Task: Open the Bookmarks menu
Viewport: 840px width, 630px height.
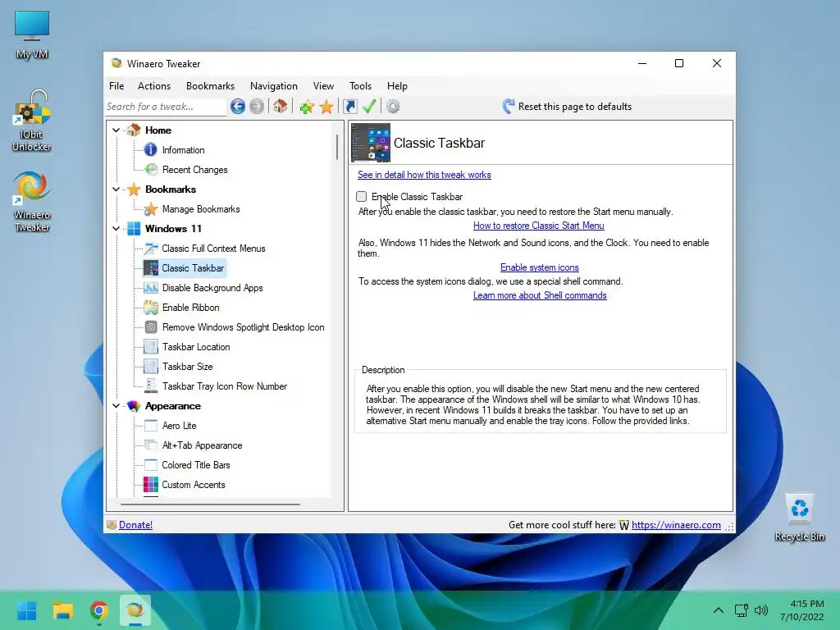Action: [x=210, y=85]
